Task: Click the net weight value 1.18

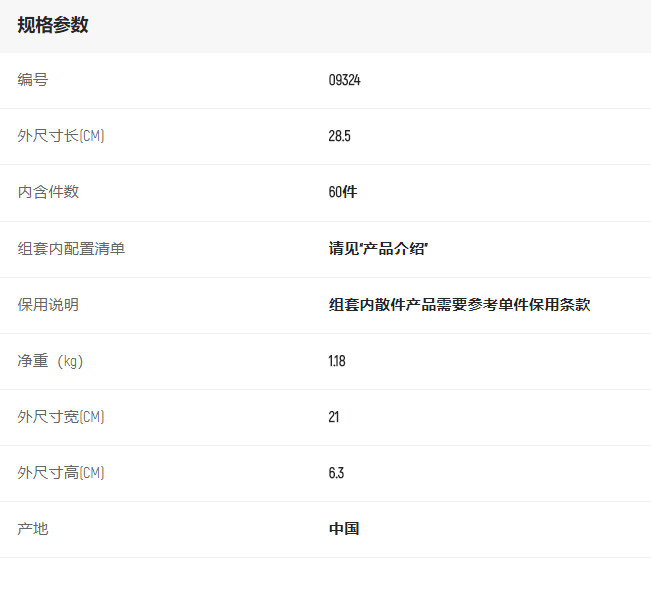Action: pyautogui.click(x=337, y=361)
